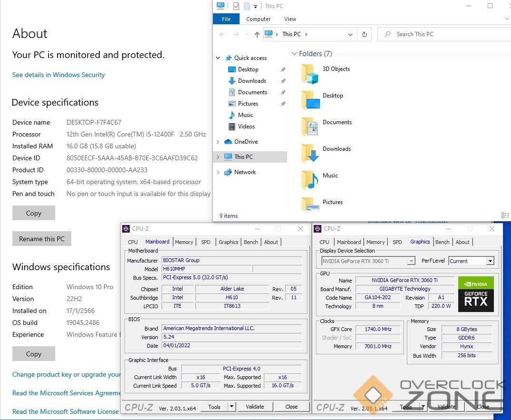Click the Desktop icon in Quick access
511x420 pixels.
pyautogui.click(x=231, y=69)
